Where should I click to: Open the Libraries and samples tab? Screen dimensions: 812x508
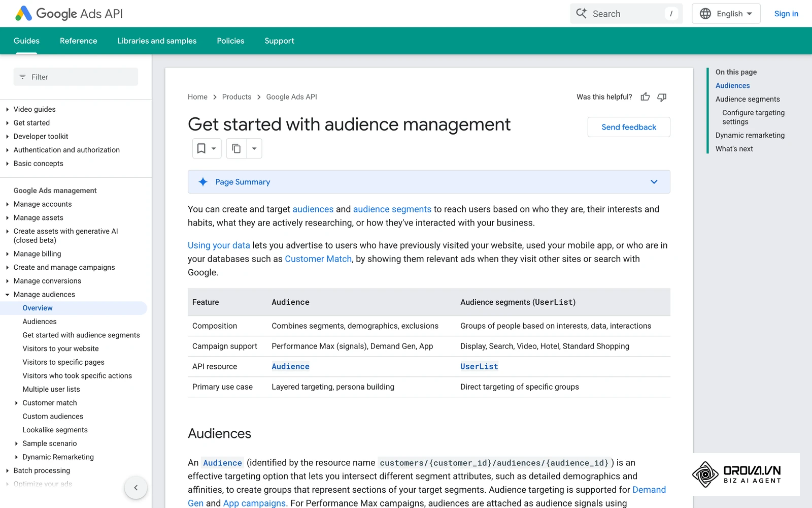coord(157,41)
